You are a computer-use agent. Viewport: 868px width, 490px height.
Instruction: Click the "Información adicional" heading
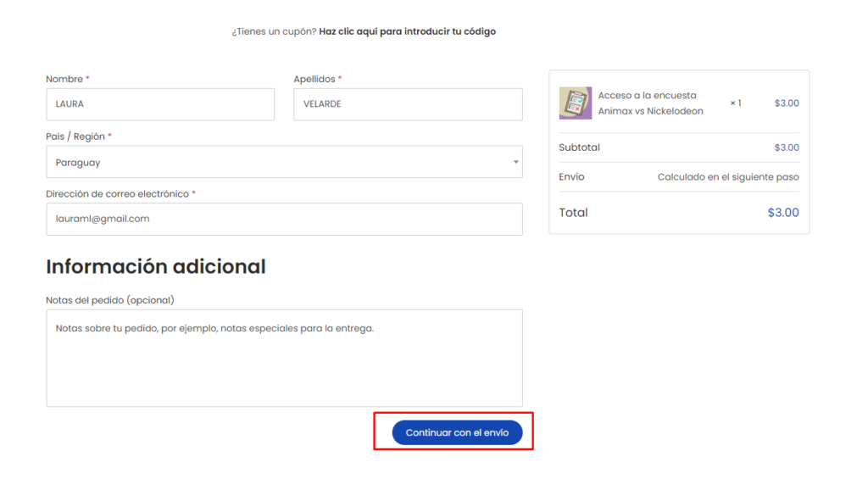tap(156, 267)
